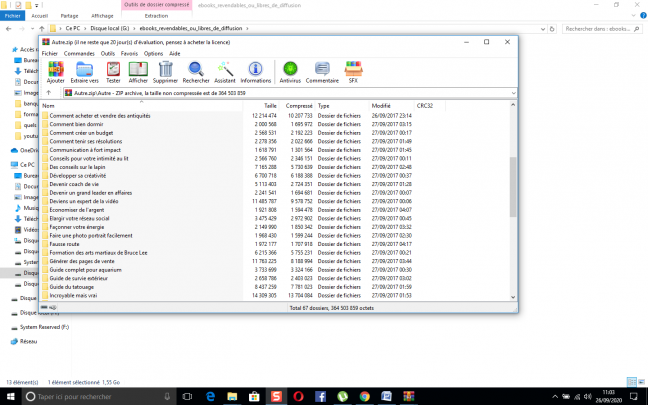Click the Supprimer trash icon
648x405 pixels.
click(166, 72)
